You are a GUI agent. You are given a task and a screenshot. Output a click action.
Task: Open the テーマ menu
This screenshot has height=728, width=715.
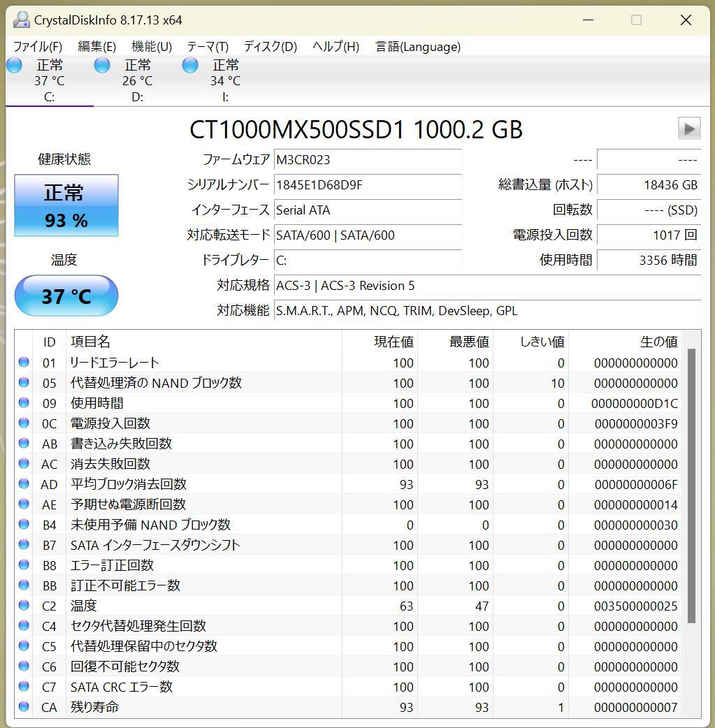click(x=207, y=47)
